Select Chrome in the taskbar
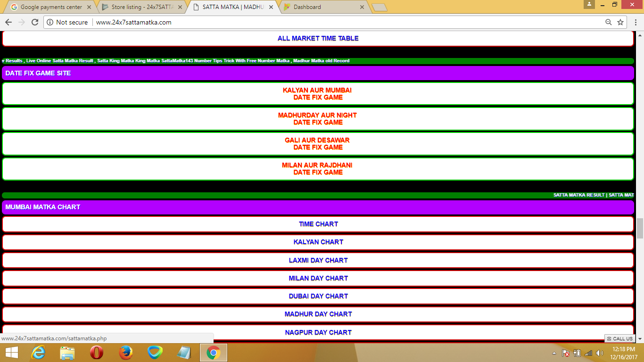Image resolution: width=644 pixels, height=362 pixels. (214, 352)
